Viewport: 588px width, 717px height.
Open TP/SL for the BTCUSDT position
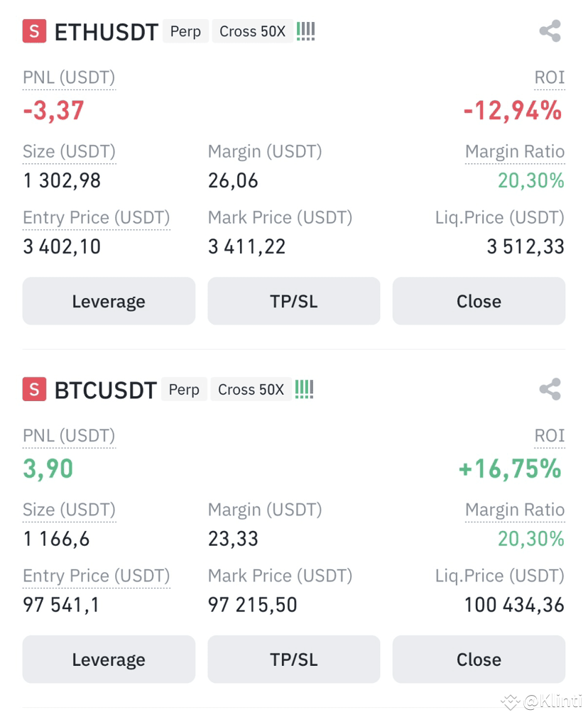pyautogui.click(x=294, y=659)
